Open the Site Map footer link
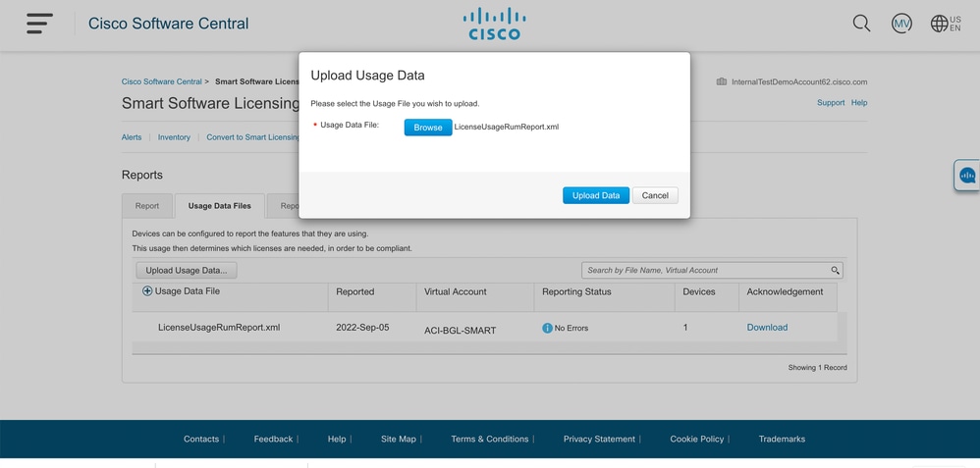980x468 pixels. (x=399, y=440)
